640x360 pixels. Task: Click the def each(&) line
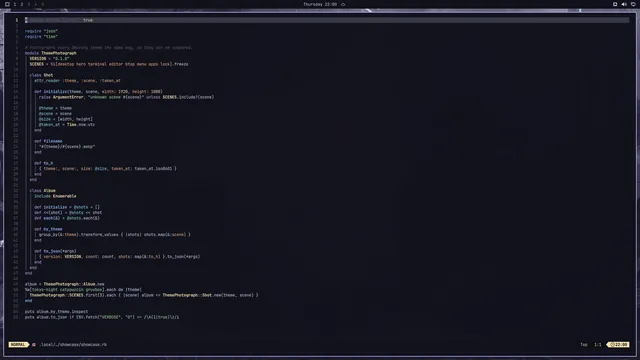click(x=67, y=218)
